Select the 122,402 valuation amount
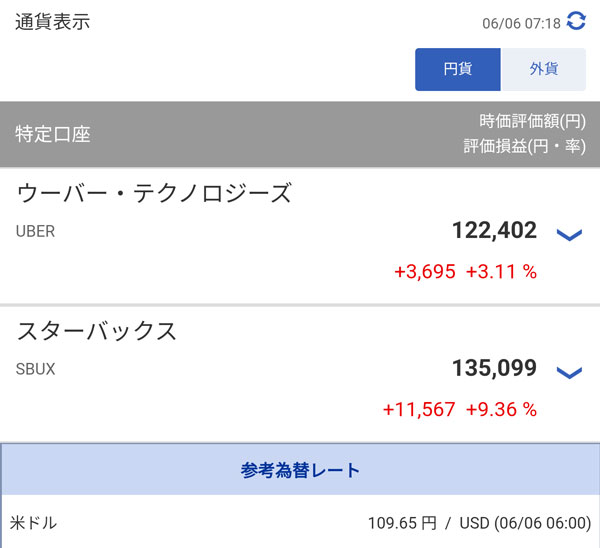This screenshot has height=548, width=600. point(494,231)
